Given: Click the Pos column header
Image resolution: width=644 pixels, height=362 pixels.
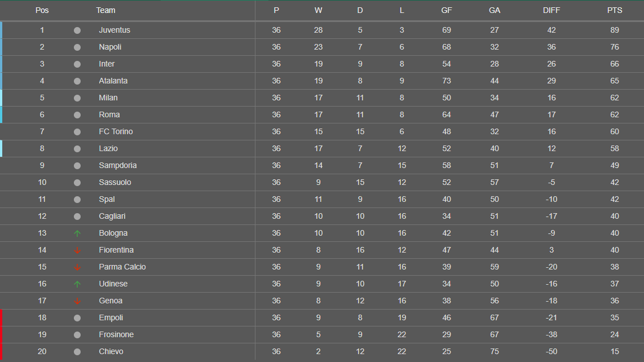Looking at the screenshot, I should pyautogui.click(x=42, y=10).
